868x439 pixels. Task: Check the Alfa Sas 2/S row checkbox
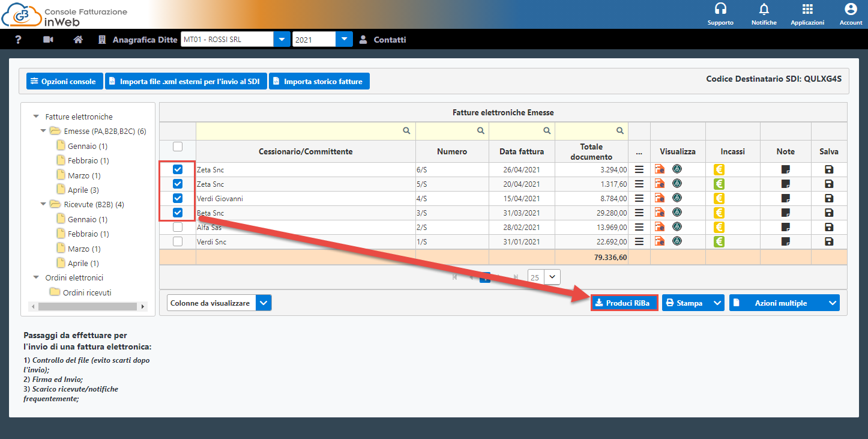click(x=178, y=227)
